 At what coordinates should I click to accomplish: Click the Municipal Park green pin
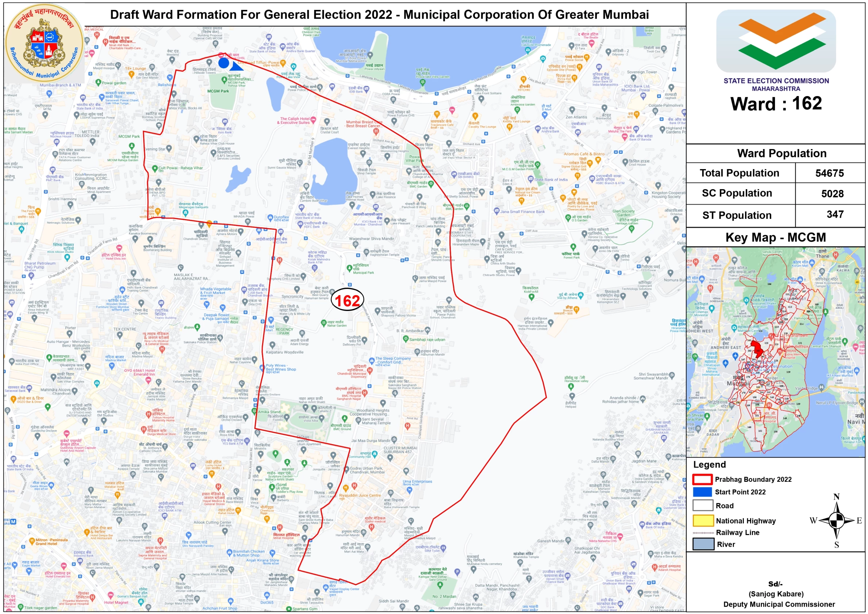coord(349,268)
